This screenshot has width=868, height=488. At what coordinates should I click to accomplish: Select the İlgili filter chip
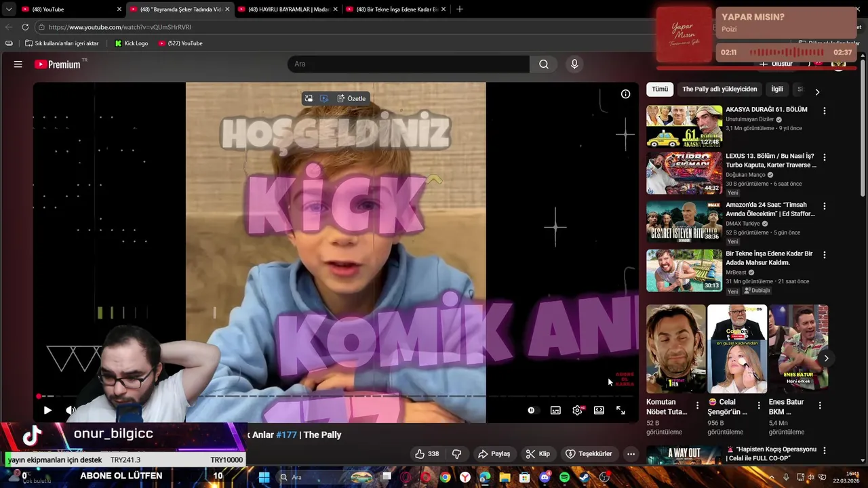click(777, 89)
